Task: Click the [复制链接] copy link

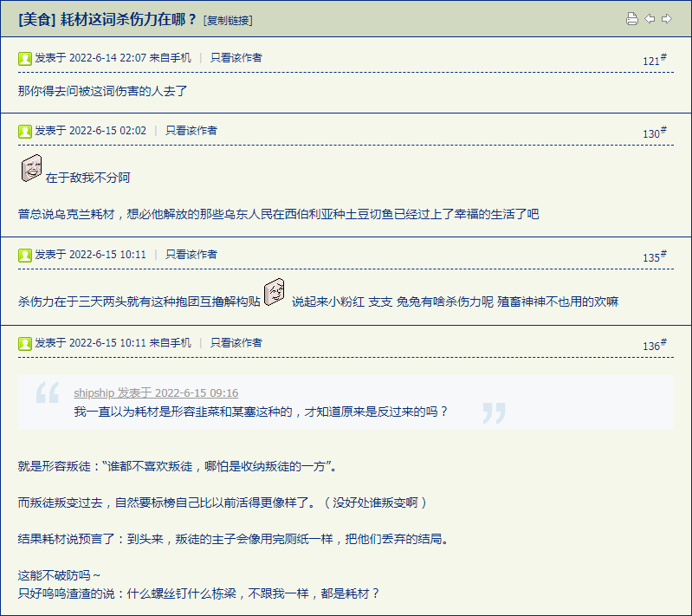Action: 228,20
